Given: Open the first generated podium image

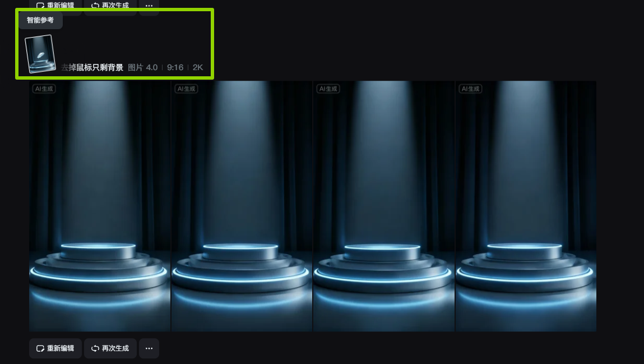Looking at the screenshot, I should coord(100,206).
